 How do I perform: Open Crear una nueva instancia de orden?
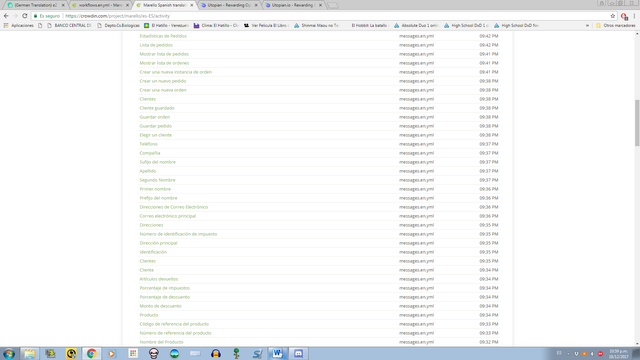click(x=176, y=72)
